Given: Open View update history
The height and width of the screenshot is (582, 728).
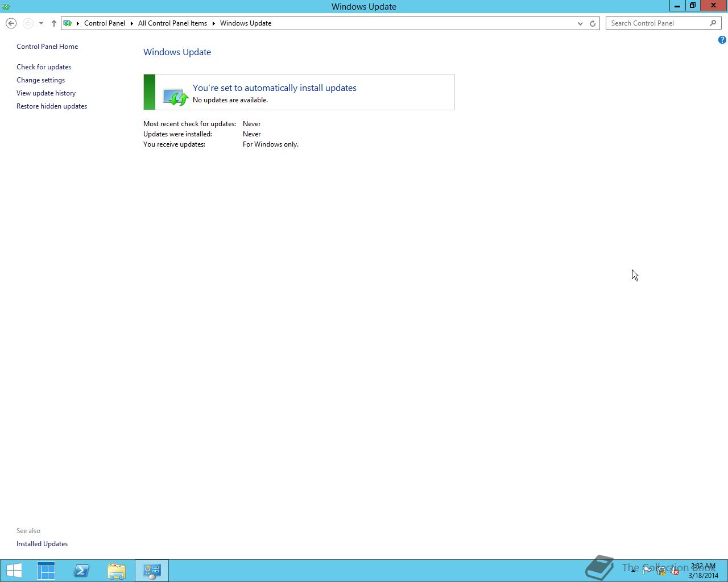Looking at the screenshot, I should click(46, 93).
